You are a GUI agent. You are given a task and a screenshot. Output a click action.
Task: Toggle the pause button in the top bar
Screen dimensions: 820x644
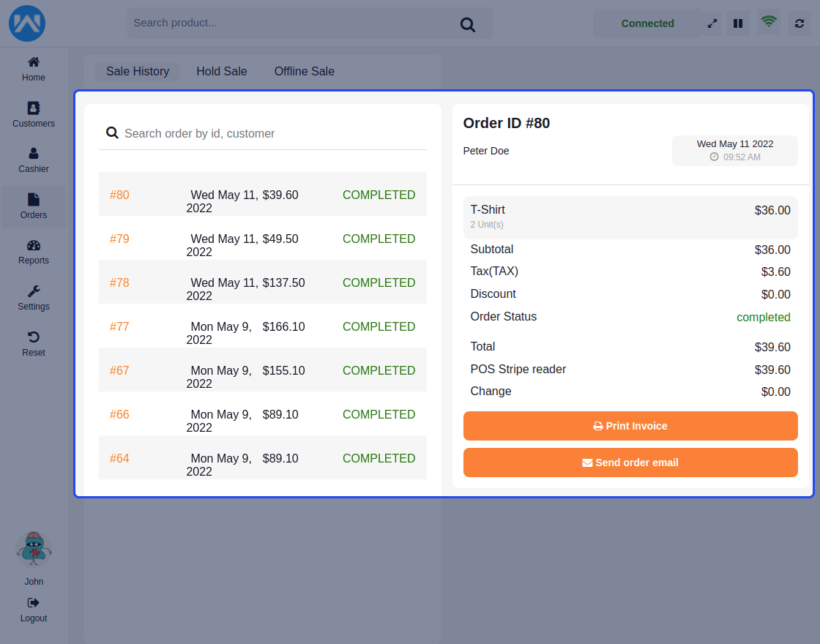coord(738,23)
